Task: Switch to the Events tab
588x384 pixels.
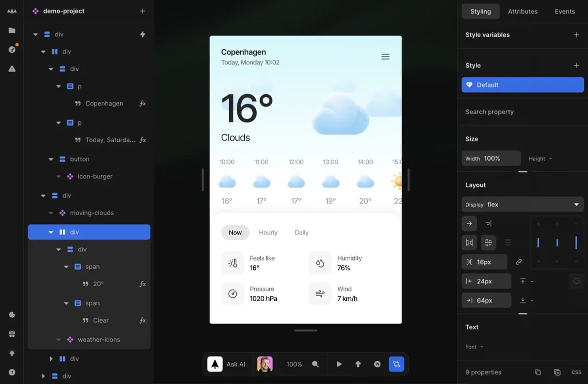Action: pos(564,11)
